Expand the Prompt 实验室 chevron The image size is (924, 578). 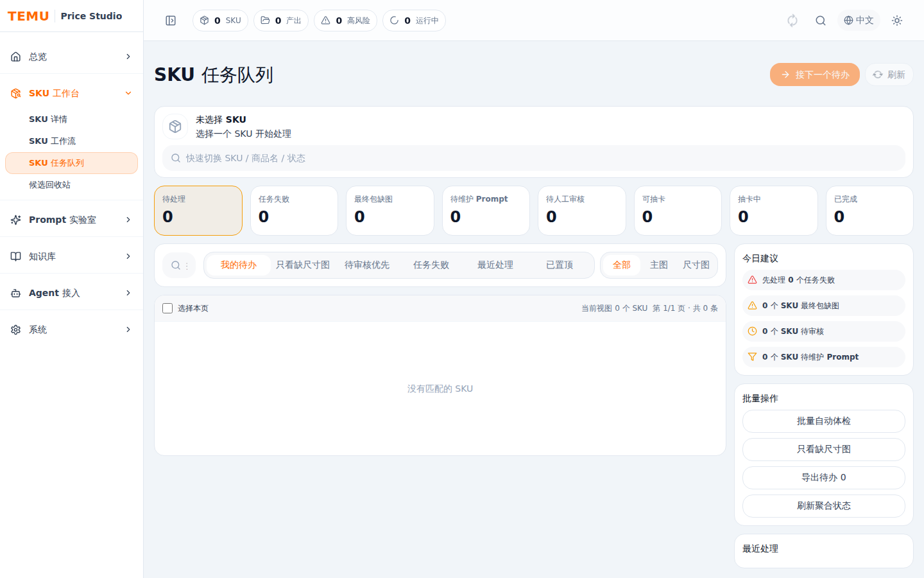pos(128,220)
